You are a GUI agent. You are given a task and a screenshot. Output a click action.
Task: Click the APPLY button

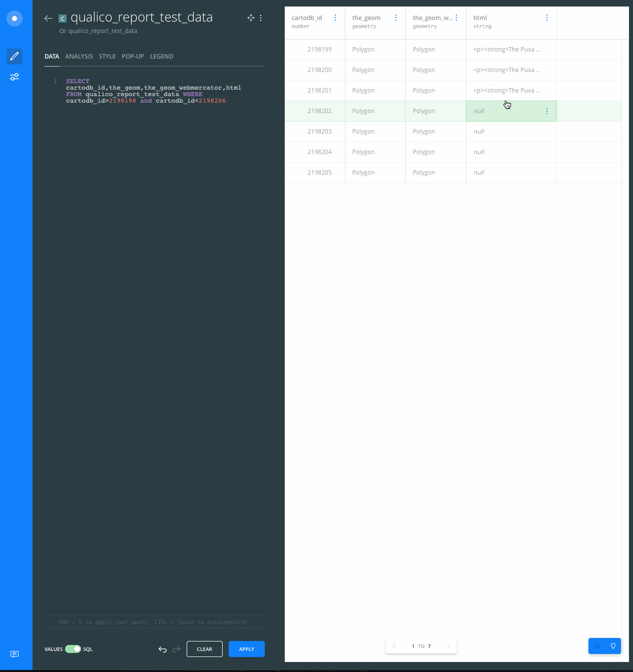coord(247,649)
